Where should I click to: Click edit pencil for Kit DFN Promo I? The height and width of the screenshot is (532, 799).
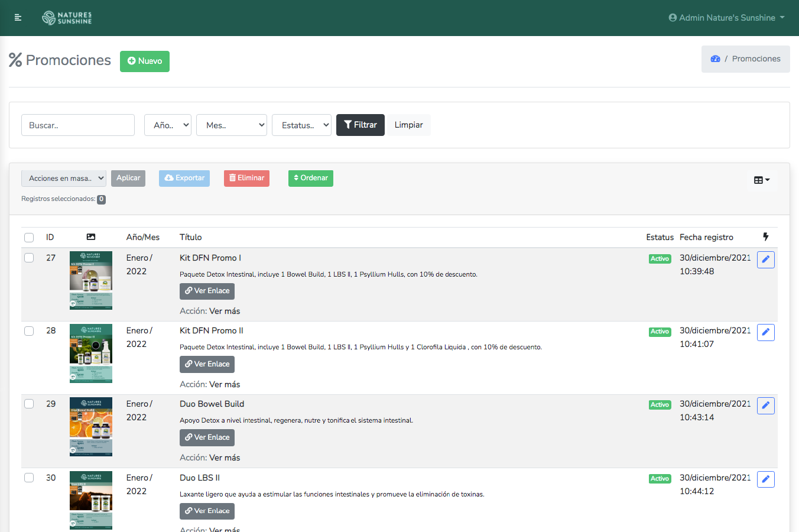765,259
